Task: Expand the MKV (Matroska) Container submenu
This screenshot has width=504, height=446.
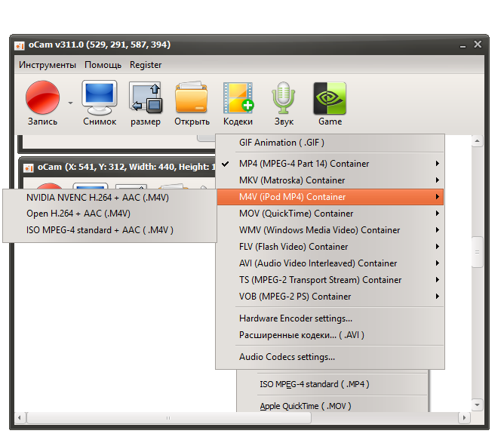Action: [x=330, y=180]
